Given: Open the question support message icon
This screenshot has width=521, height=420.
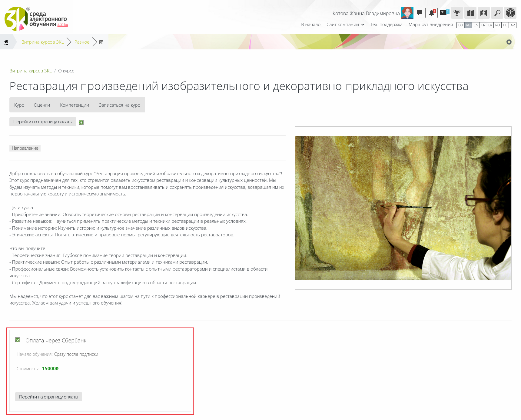Looking at the screenshot, I should (444, 13).
